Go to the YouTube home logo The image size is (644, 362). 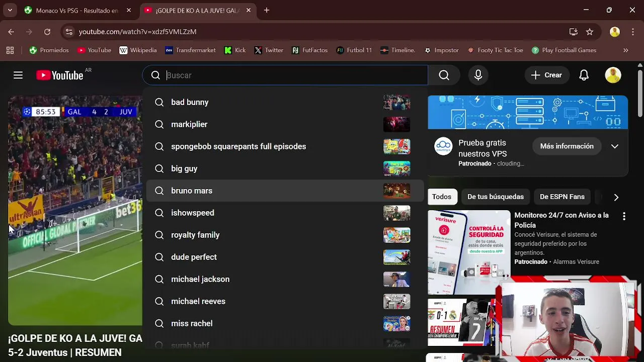coord(59,75)
